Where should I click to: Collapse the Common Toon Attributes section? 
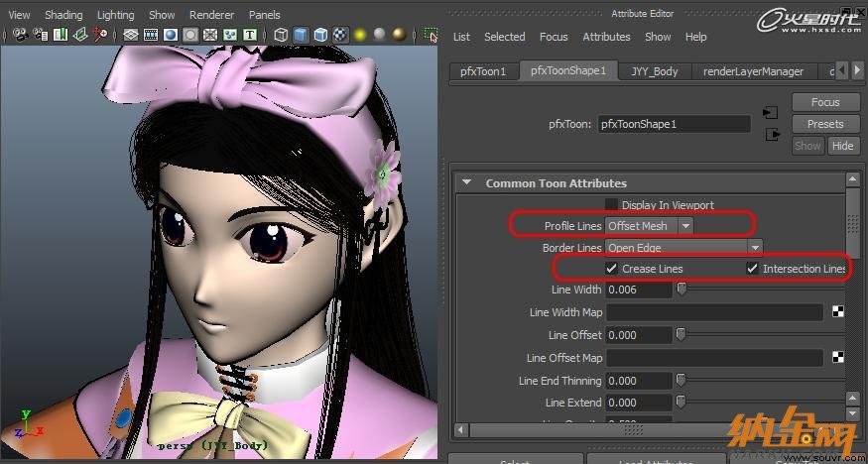466,183
